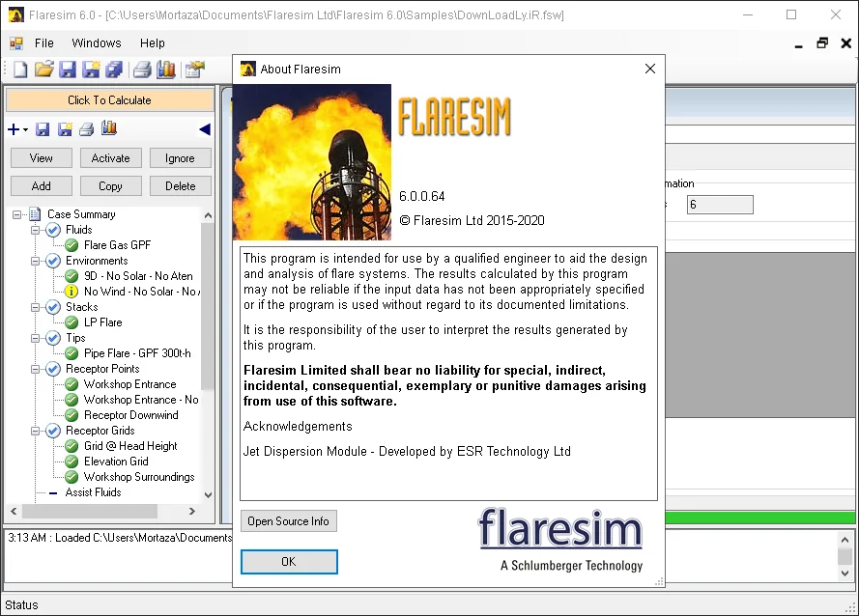859x616 pixels.
Task: Print using the main toolbar printer icon
Action: [x=142, y=70]
